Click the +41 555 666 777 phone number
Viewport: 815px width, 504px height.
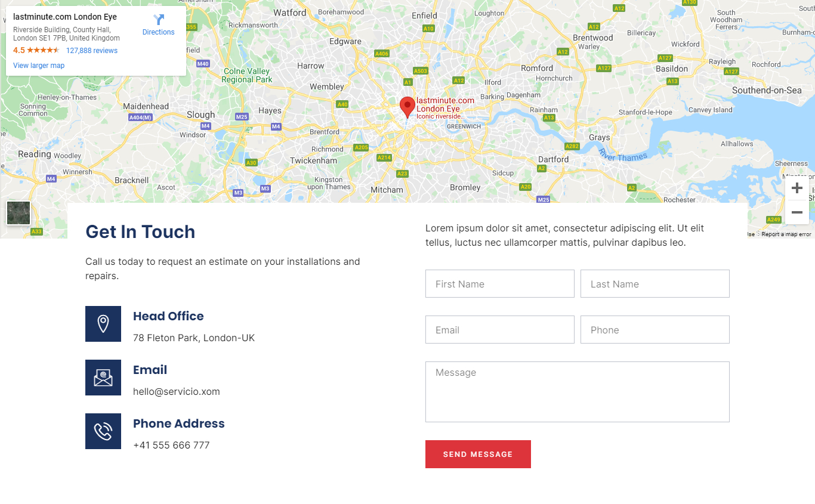click(171, 446)
